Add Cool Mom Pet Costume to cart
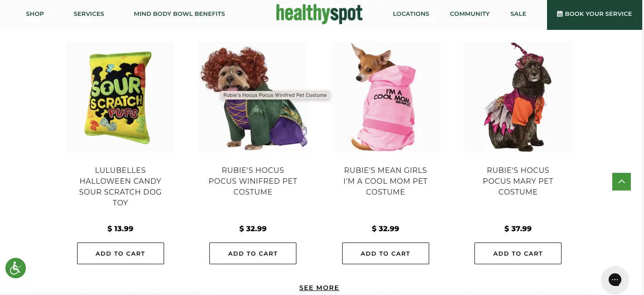This screenshot has width=644, height=295. click(x=385, y=253)
